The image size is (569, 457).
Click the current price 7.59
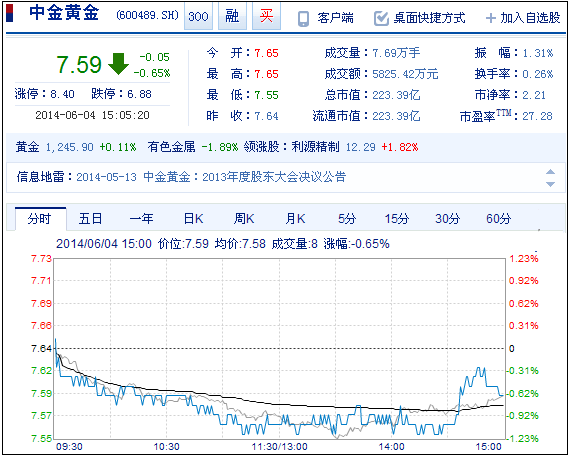(79, 65)
